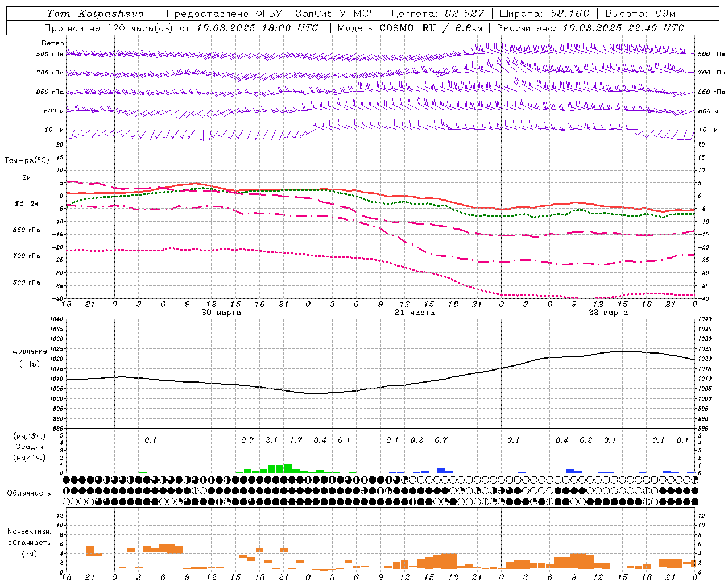Screen dimensions: 728x582
Task: Click the computed timestamp 19.03.2025 22:40 UTC
Action: pyautogui.click(x=623, y=28)
